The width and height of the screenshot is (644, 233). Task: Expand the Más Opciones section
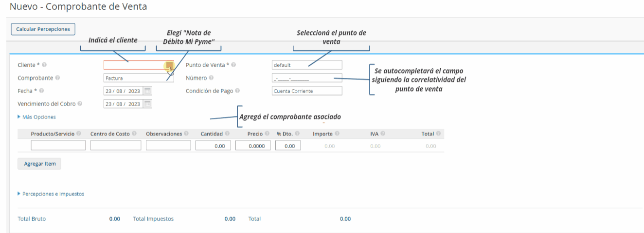[37, 117]
